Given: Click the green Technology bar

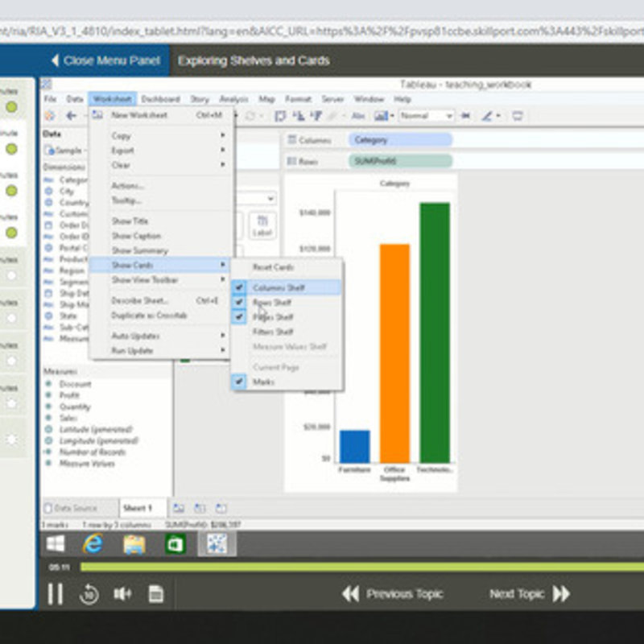Looking at the screenshot, I should (435, 332).
